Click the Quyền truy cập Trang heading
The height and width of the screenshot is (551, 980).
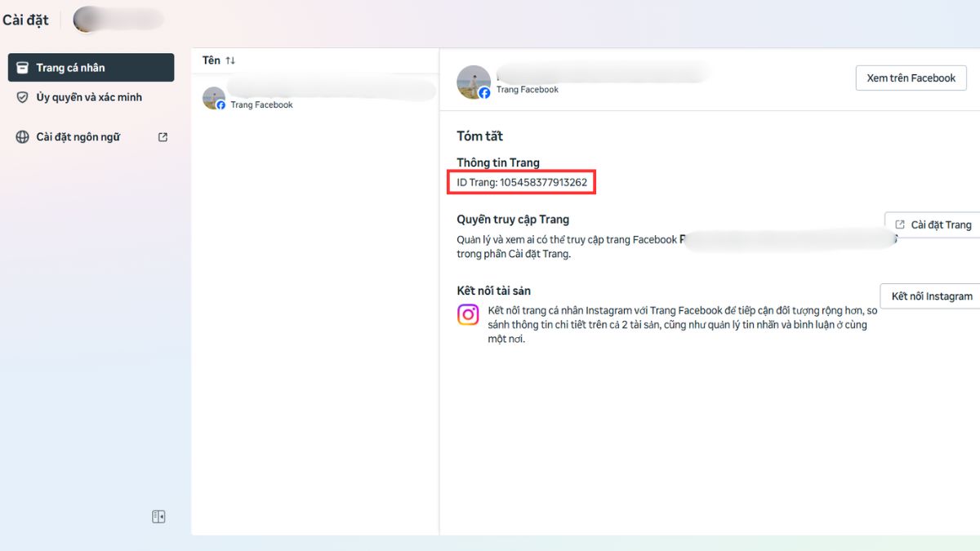(513, 220)
